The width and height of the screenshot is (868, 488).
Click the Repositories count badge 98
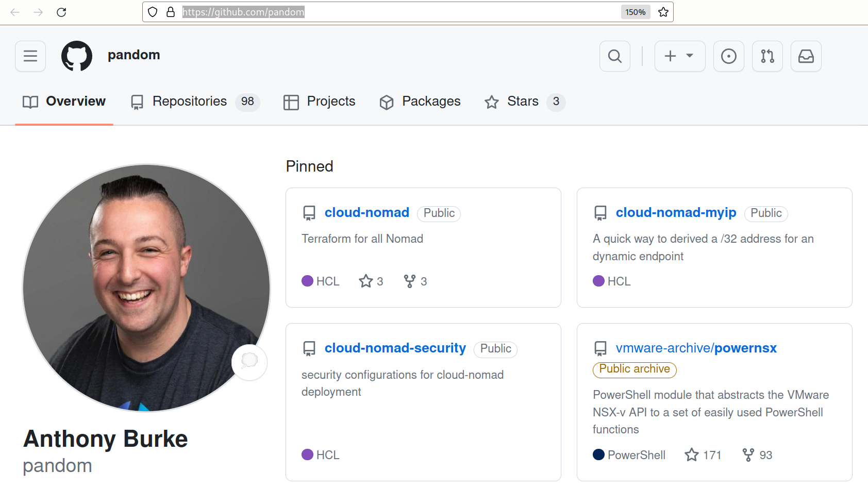click(x=247, y=102)
